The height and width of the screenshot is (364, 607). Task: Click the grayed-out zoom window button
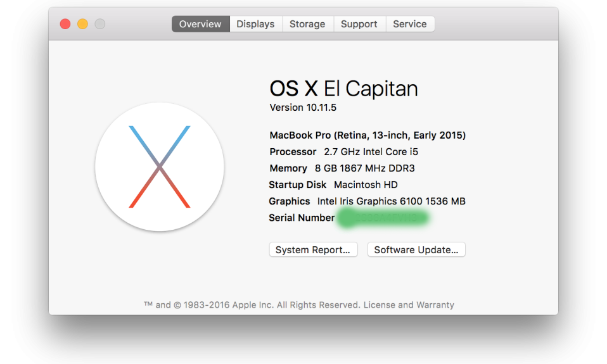click(x=100, y=24)
